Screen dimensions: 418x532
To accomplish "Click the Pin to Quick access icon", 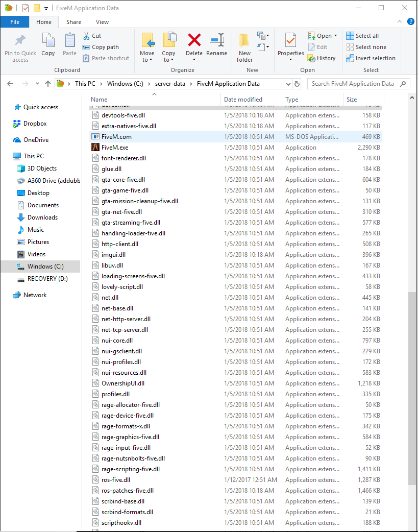I will (20, 41).
